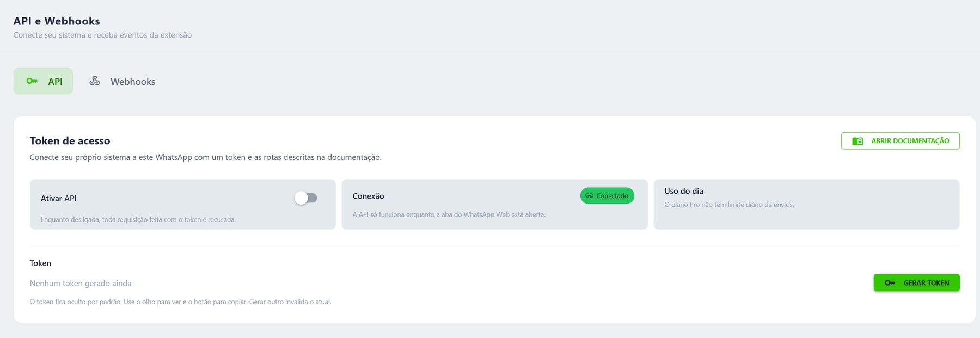Click the 'A API só funciona' note
The height and width of the screenshot is (338, 980).
coord(449,214)
